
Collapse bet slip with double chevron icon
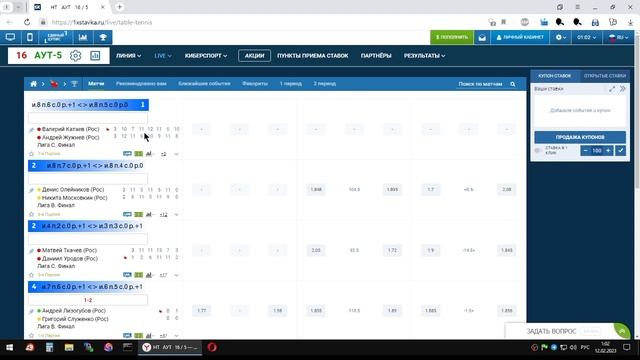pos(622,89)
